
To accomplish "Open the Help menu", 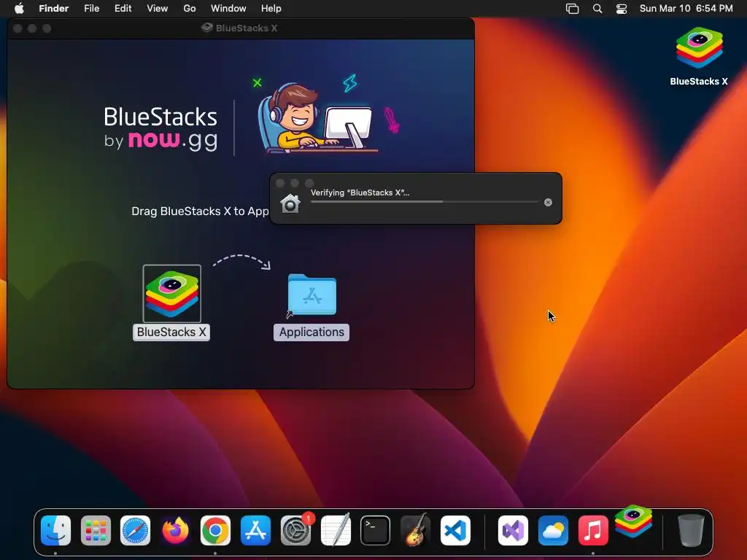I will (271, 8).
